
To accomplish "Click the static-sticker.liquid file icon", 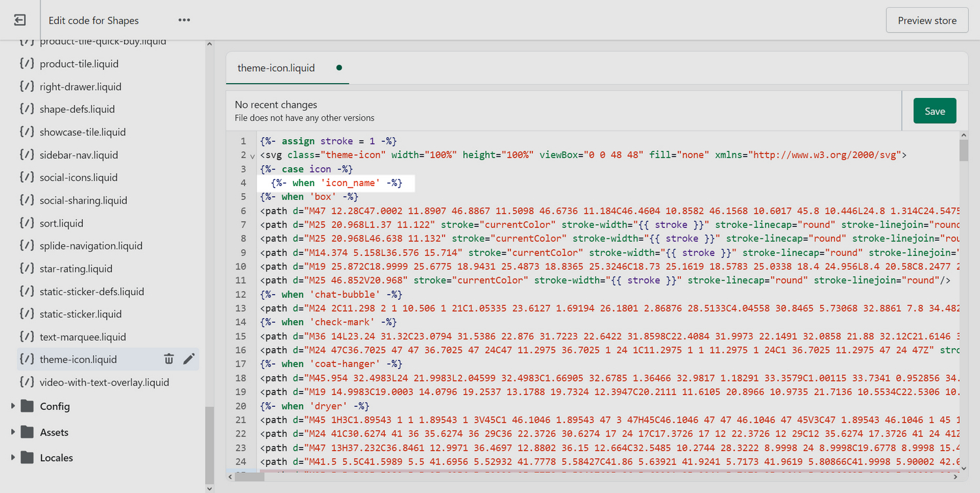I will 26,313.
